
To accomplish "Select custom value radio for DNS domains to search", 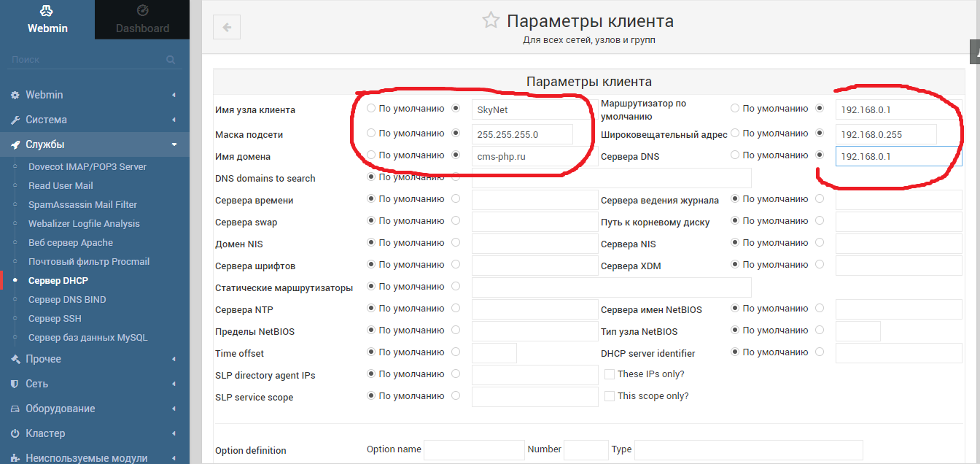I will pyautogui.click(x=456, y=177).
